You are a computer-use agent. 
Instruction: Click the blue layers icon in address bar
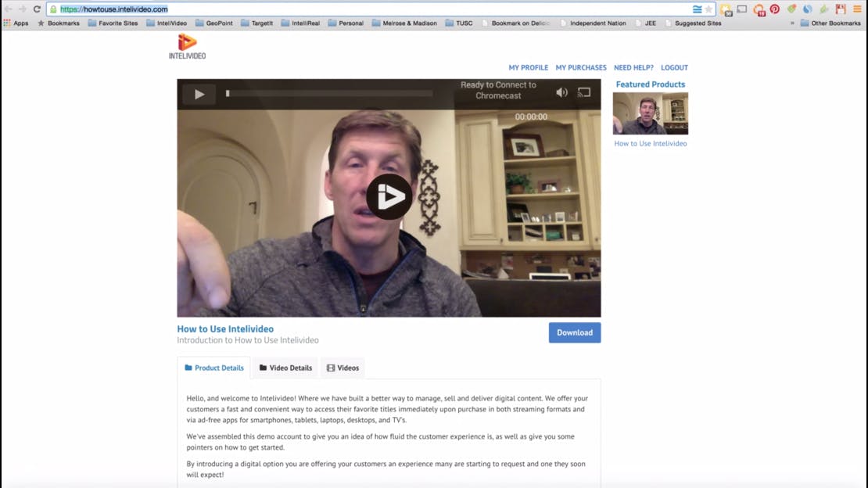(x=697, y=9)
